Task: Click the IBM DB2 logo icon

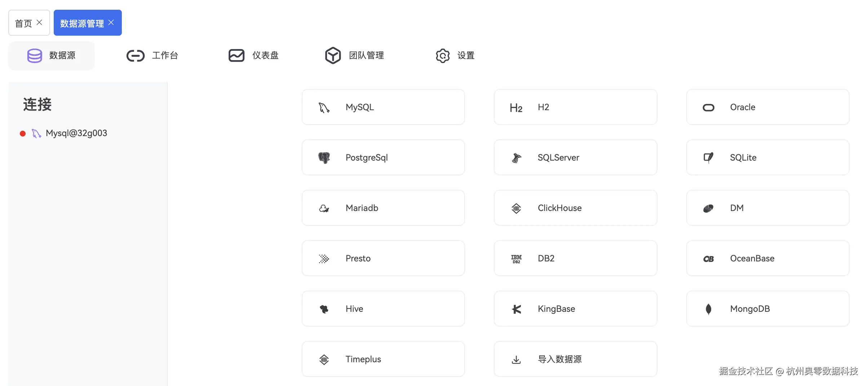Action: 516,259
